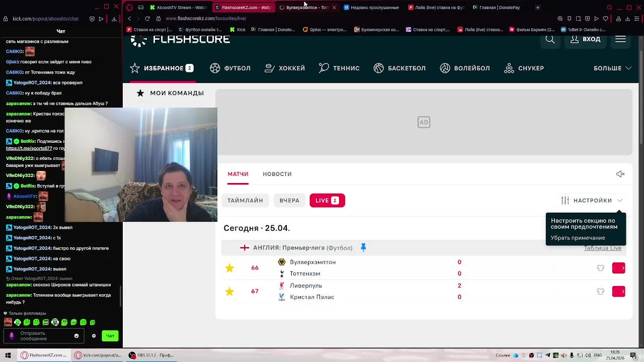Send the message with the green Чат button
Viewport: 644px width, 362px height.
click(110, 336)
